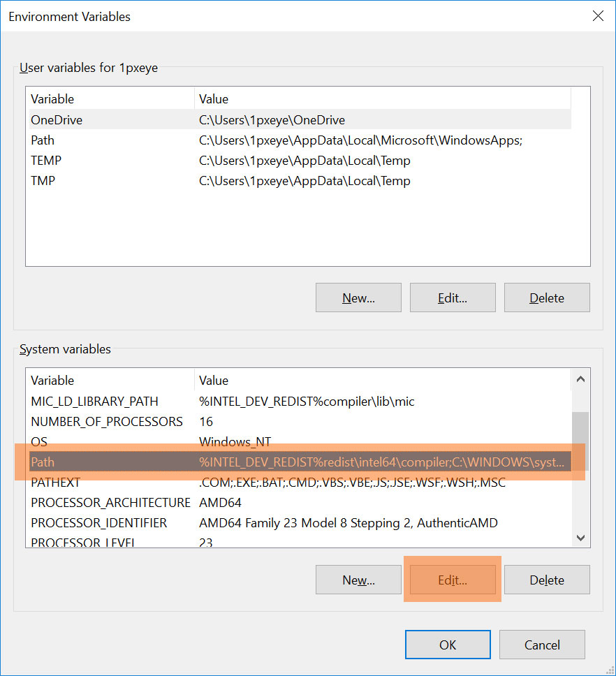Select the TEMP user variable

46,161
